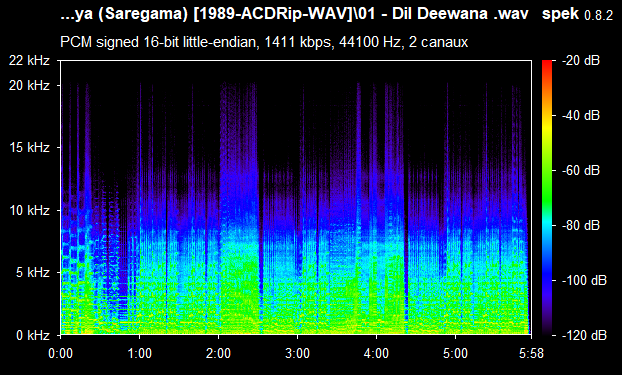The width and height of the screenshot is (622, 375).
Task: Click the 10 kHz frequency axis label
Action: click(x=29, y=210)
